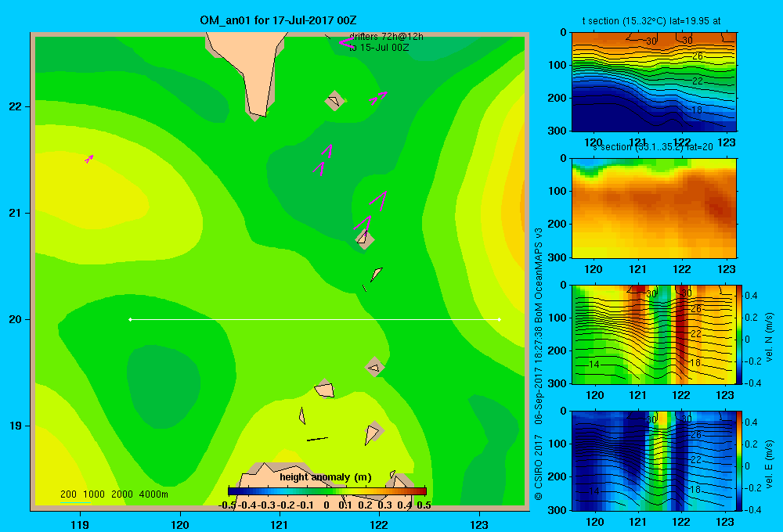Click the island beneath the magenta arrow near 20.8N
The width and height of the screenshot is (783, 532).
pyautogui.click(x=365, y=239)
